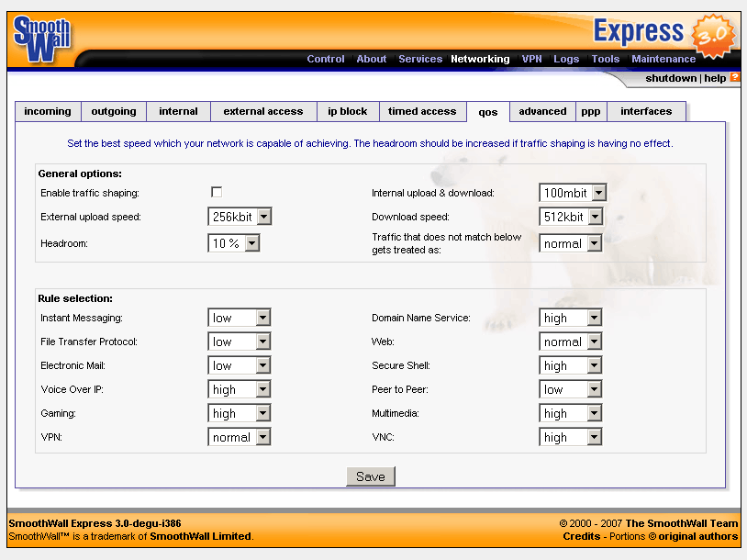This screenshot has height=560, width=747.
Task: Click the SmoothWall Limited footer link
Action: tap(201, 536)
